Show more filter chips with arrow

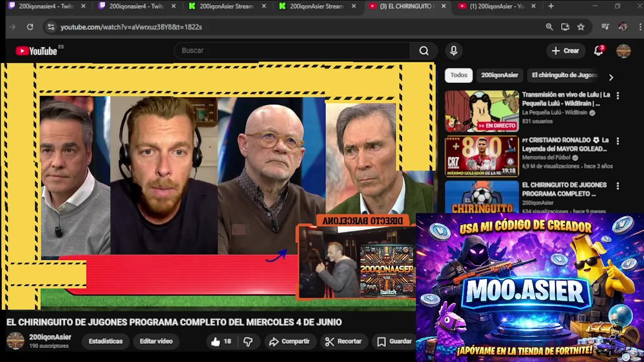pyautogui.click(x=611, y=77)
